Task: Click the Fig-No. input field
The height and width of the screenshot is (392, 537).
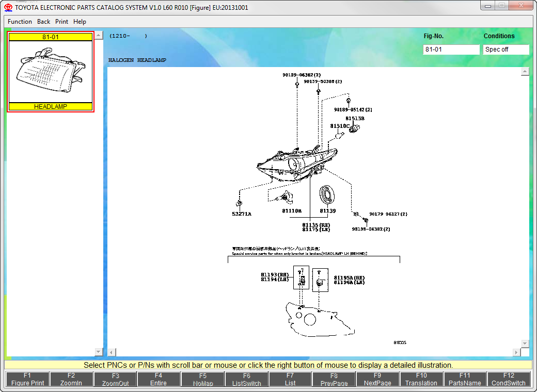Action: (451, 50)
